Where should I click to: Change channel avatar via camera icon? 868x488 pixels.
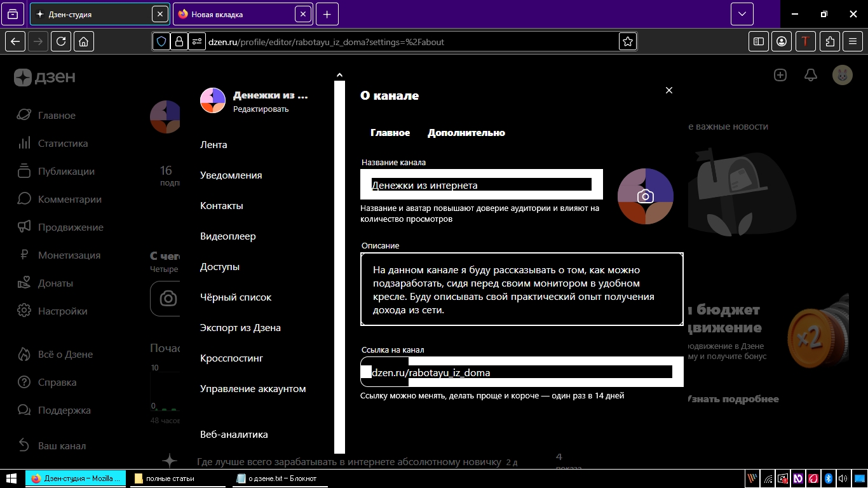coord(646,196)
